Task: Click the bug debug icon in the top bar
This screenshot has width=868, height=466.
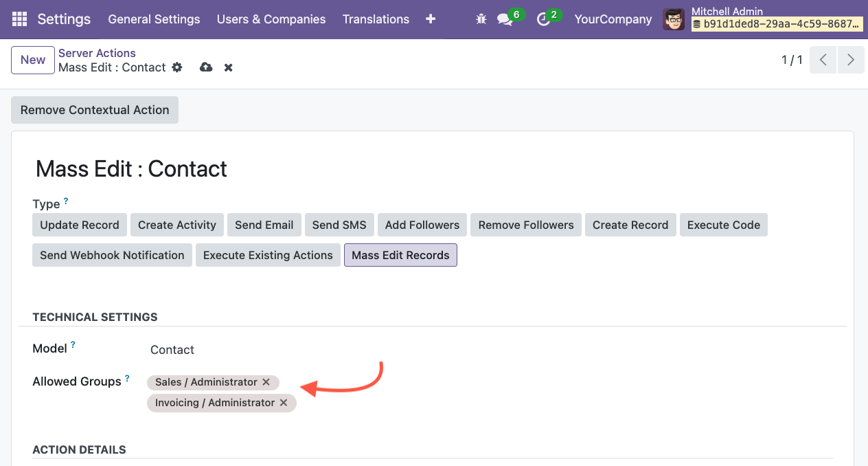Action: [481, 19]
